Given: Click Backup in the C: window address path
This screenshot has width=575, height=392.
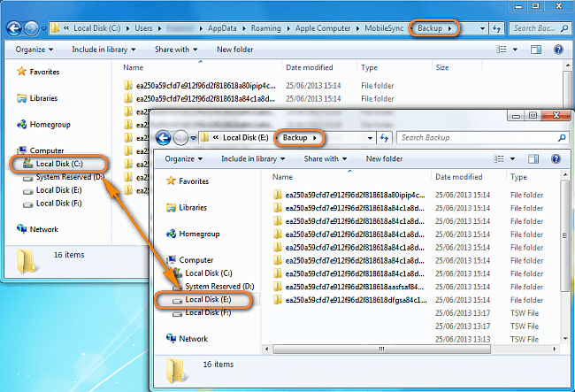Looking at the screenshot, I should (x=430, y=28).
